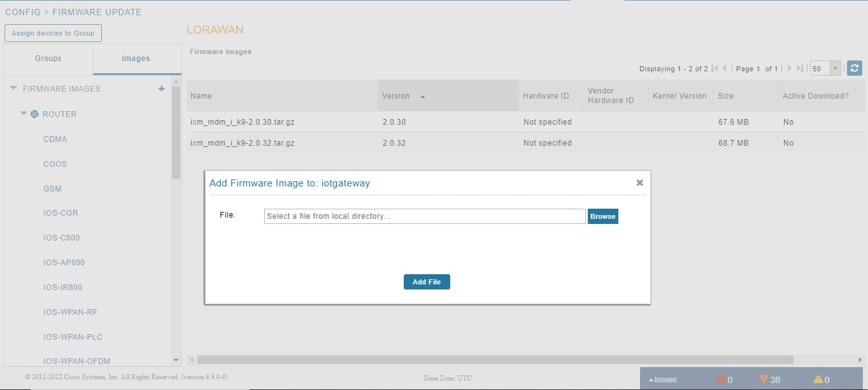The image size is (868, 390).
Task: Click the yellow minor issues warning icon
Action: (818, 379)
